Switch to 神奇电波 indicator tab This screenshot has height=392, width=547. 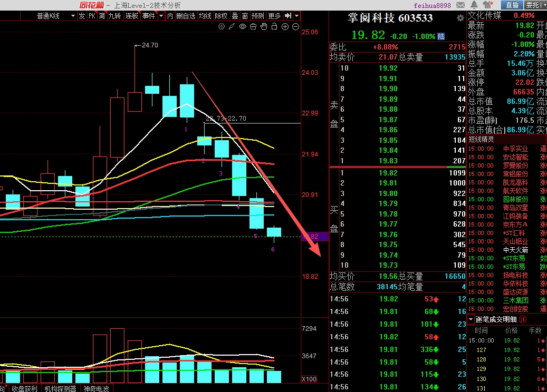(97, 388)
